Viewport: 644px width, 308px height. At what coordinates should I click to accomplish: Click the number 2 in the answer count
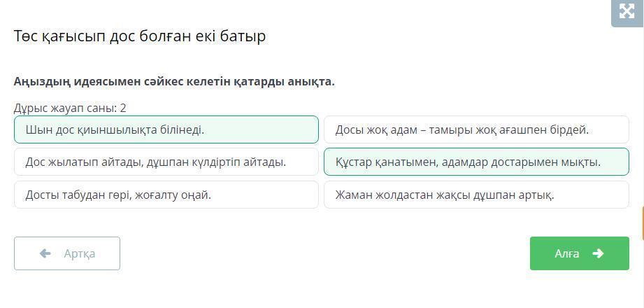[x=123, y=108]
